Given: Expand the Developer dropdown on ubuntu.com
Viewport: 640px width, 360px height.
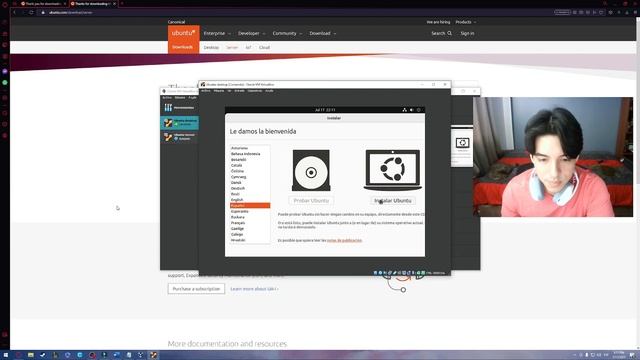Looking at the screenshot, I should click(251, 33).
